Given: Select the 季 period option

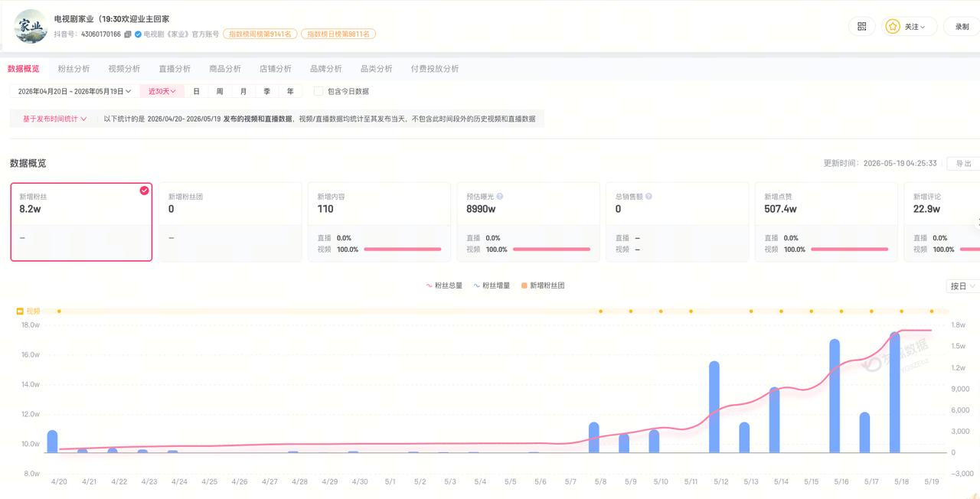Looking at the screenshot, I should (267, 91).
